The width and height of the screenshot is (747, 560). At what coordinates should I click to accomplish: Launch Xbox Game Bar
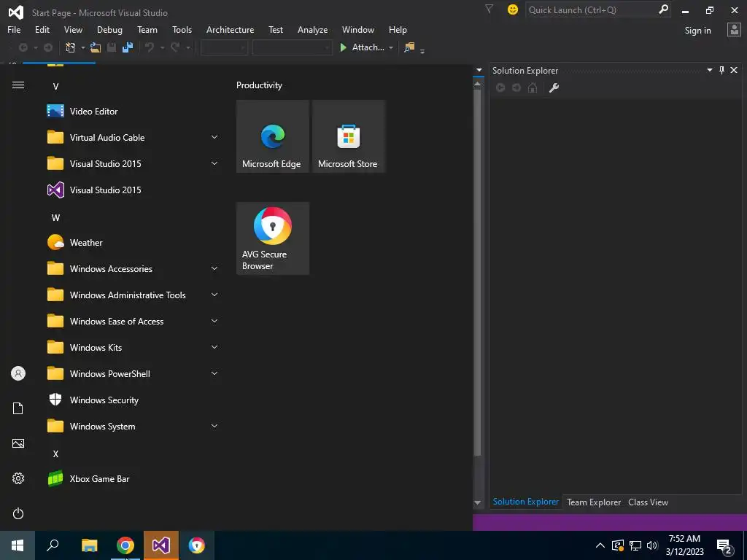[133, 478]
